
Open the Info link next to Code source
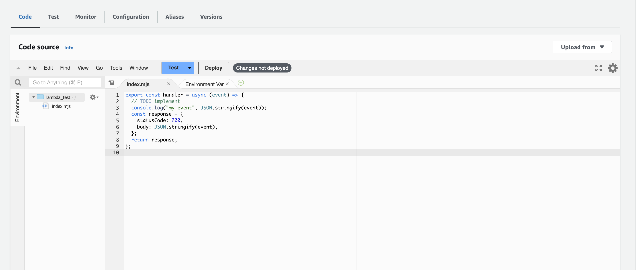(x=69, y=48)
